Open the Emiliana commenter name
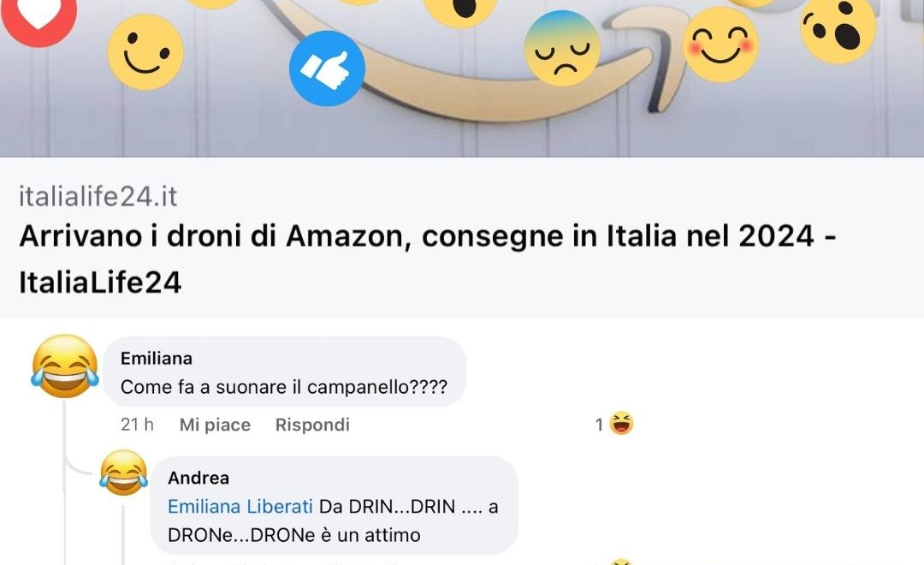 click(157, 358)
